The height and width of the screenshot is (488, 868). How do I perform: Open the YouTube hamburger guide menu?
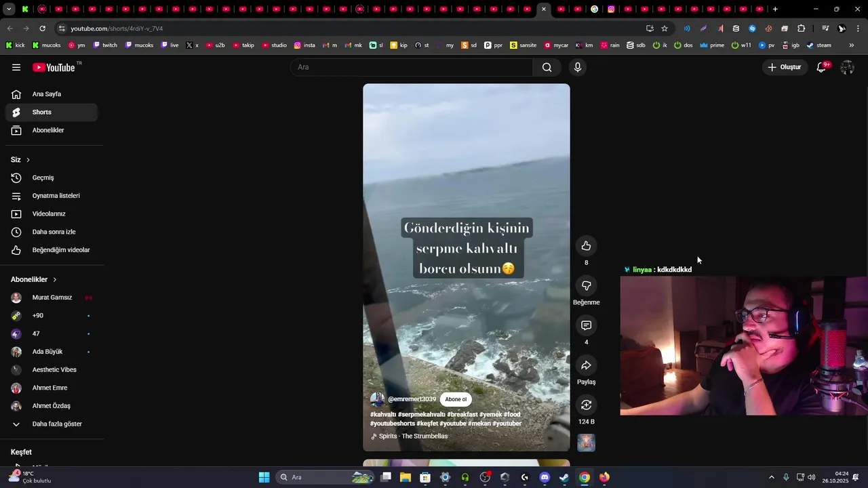coord(16,67)
